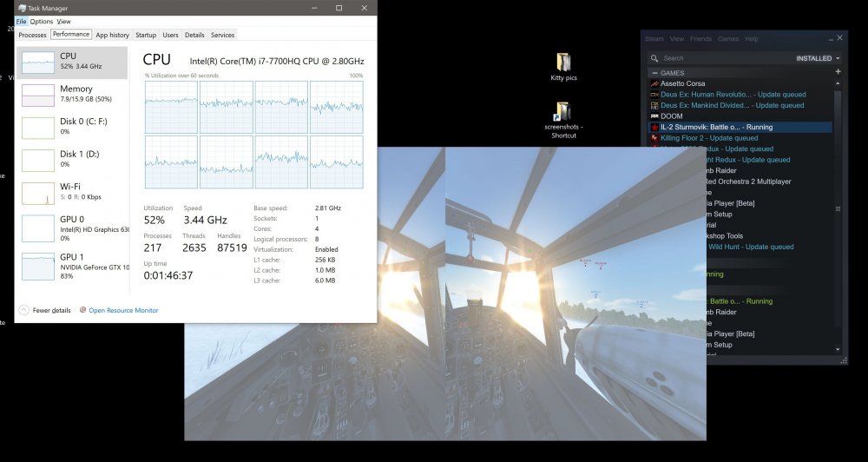Open the Services tab
The height and width of the screenshot is (462, 868).
[222, 35]
